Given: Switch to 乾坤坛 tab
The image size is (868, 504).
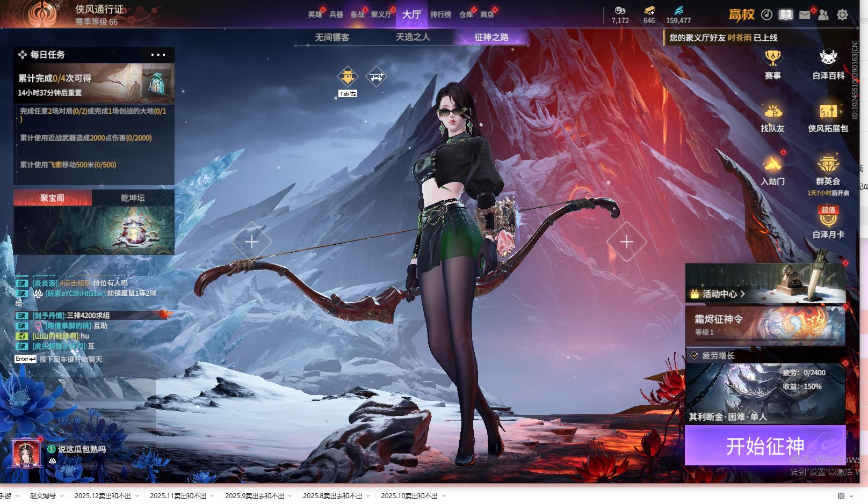Looking at the screenshot, I should click(133, 198).
